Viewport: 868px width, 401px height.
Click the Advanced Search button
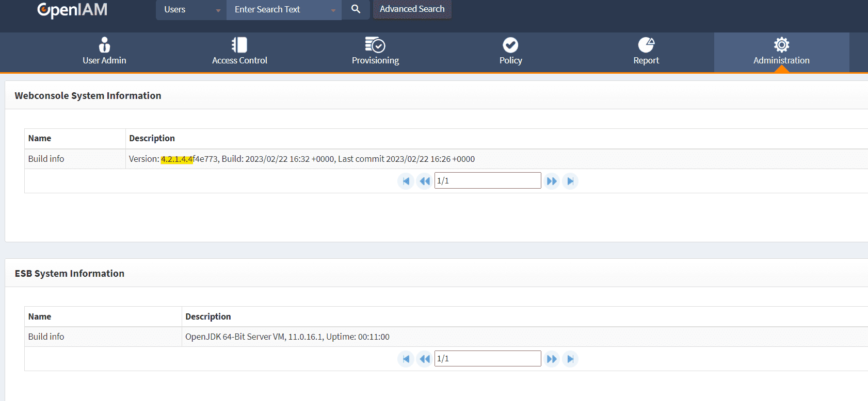(x=412, y=9)
